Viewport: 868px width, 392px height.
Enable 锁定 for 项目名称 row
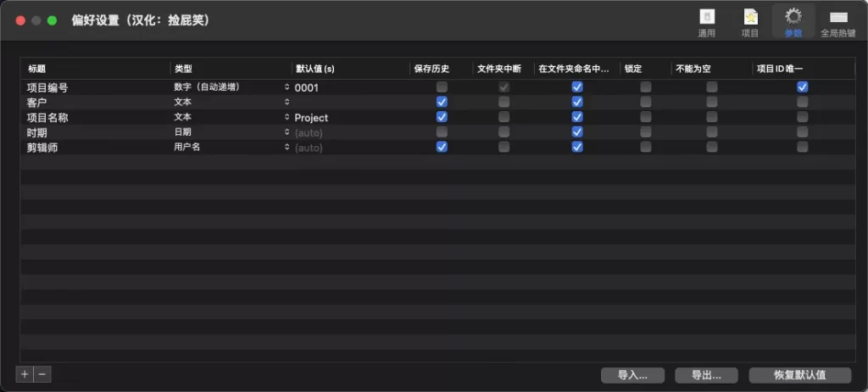646,117
